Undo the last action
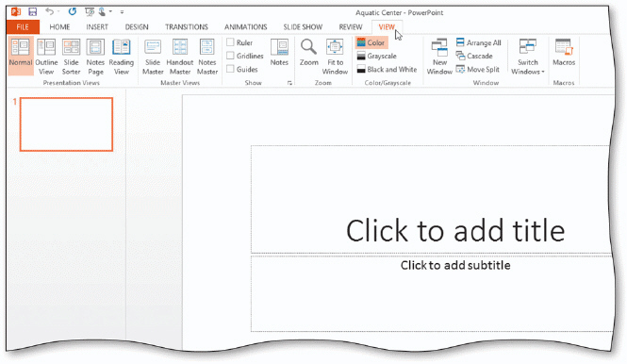 pyautogui.click(x=49, y=11)
